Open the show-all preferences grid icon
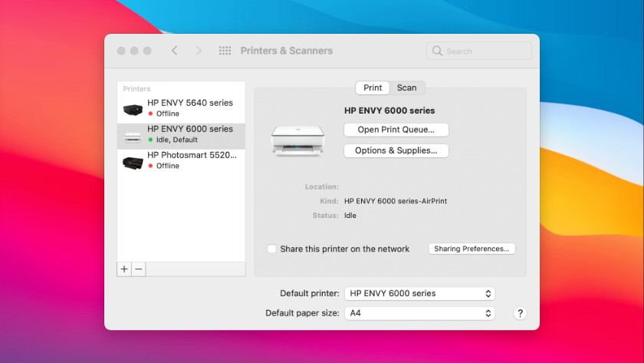The image size is (644, 363). click(x=225, y=51)
